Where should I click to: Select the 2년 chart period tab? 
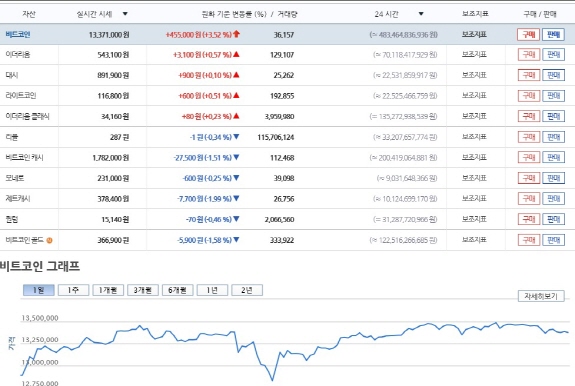point(247,290)
